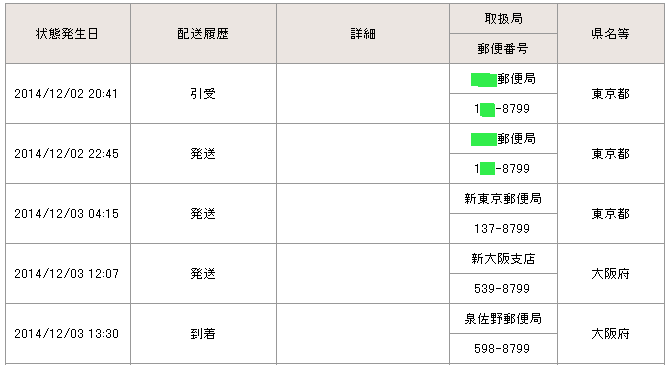Click the 2014/12/02 20:41 date cell
668x365 pixels.
coord(68,94)
